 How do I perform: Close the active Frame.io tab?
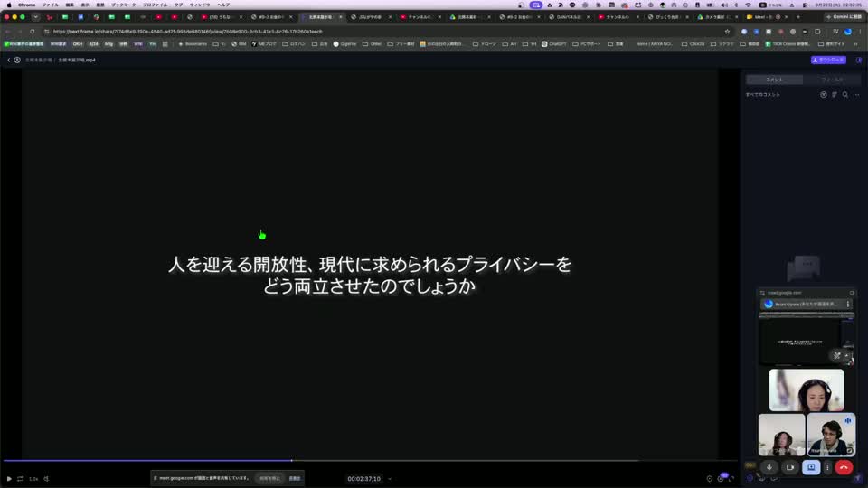pyautogui.click(x=341, y=17)
